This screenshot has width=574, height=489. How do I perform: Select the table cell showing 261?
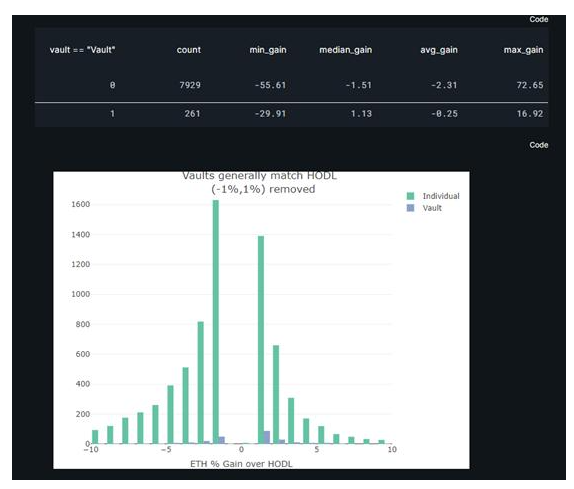coord(193,114)
